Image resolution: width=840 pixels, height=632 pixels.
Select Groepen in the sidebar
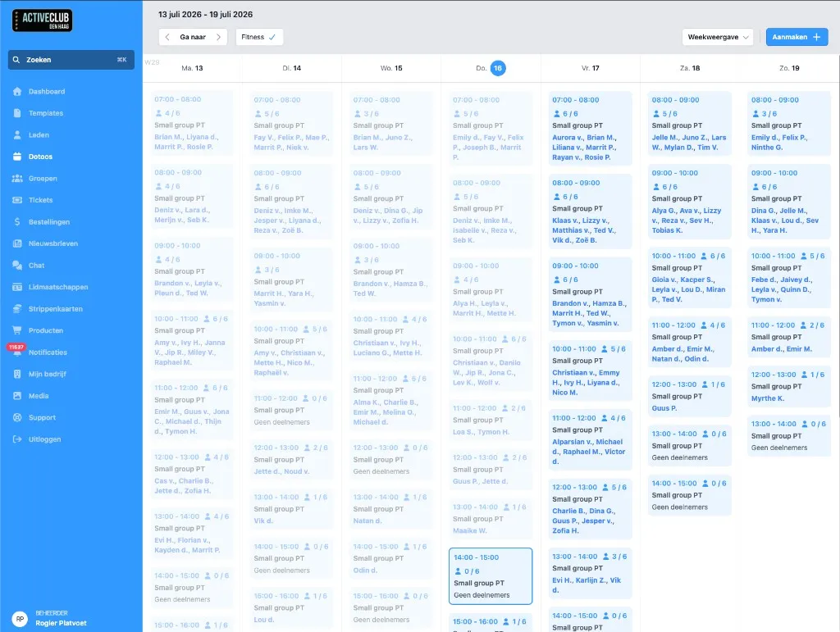(x=43, y=178)
